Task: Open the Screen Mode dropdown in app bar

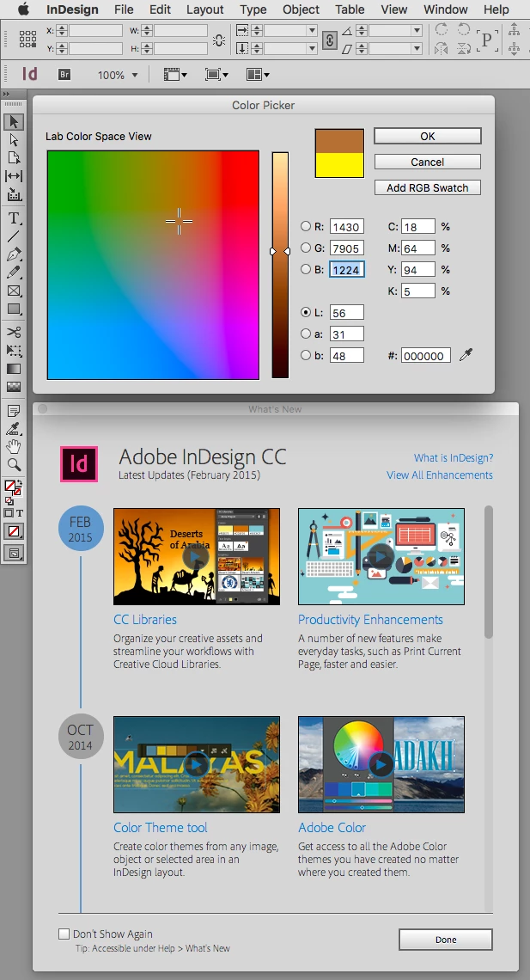Action: [216, 75]
